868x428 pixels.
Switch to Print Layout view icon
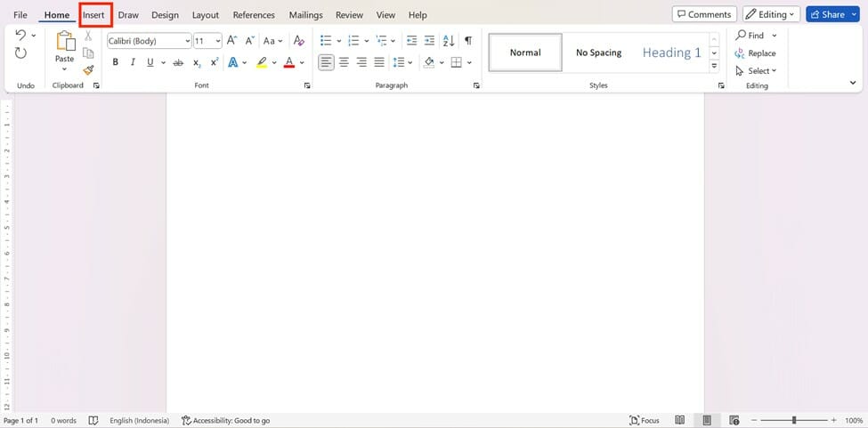pyautogui.click(x=707, y=421)
